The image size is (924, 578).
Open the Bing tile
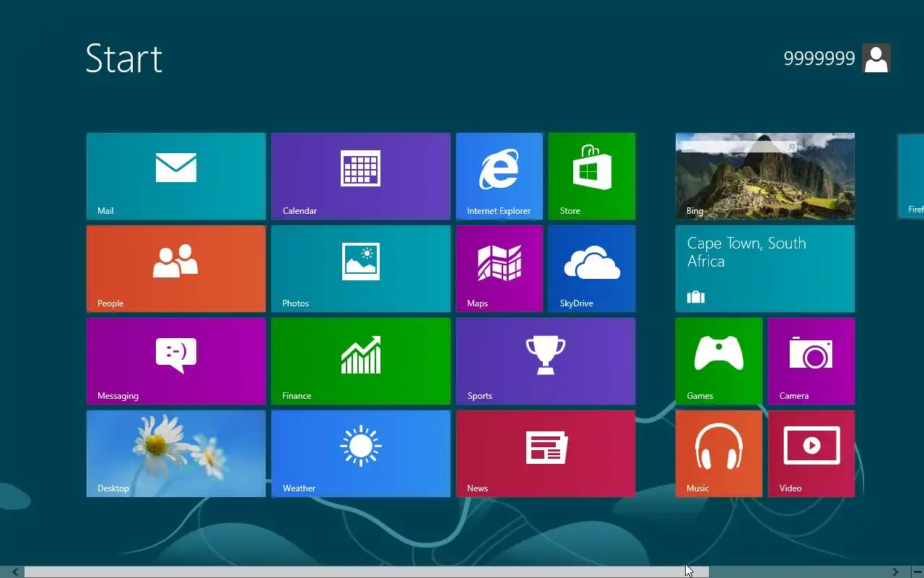pyautogui.click(x=765, y=176)
